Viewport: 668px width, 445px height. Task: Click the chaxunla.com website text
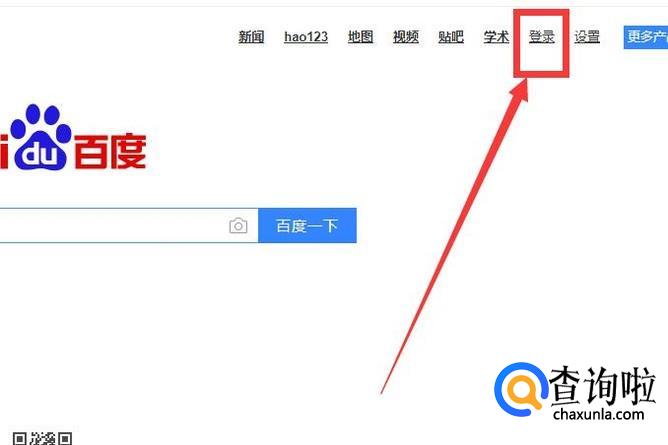click(599, 414)
